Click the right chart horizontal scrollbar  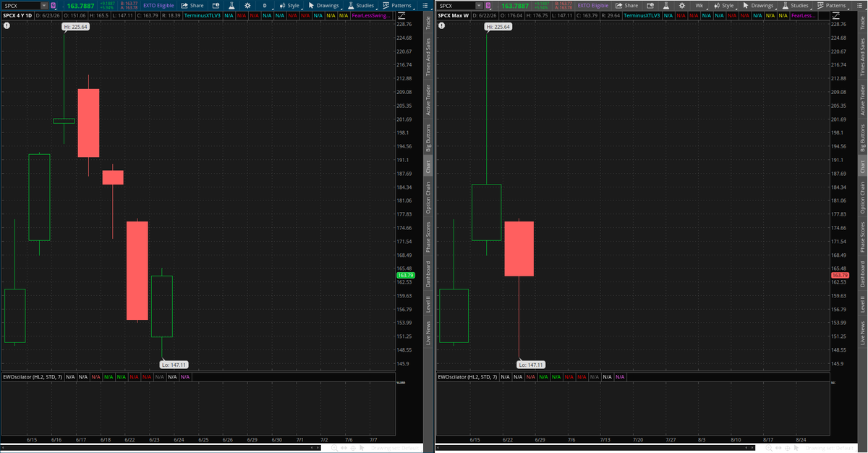tap(595, 448)
